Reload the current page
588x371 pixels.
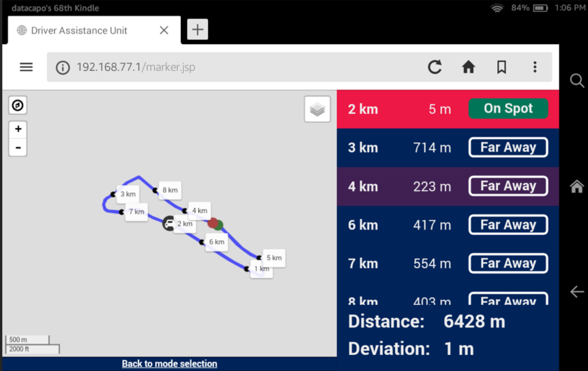tap(435, 67)
